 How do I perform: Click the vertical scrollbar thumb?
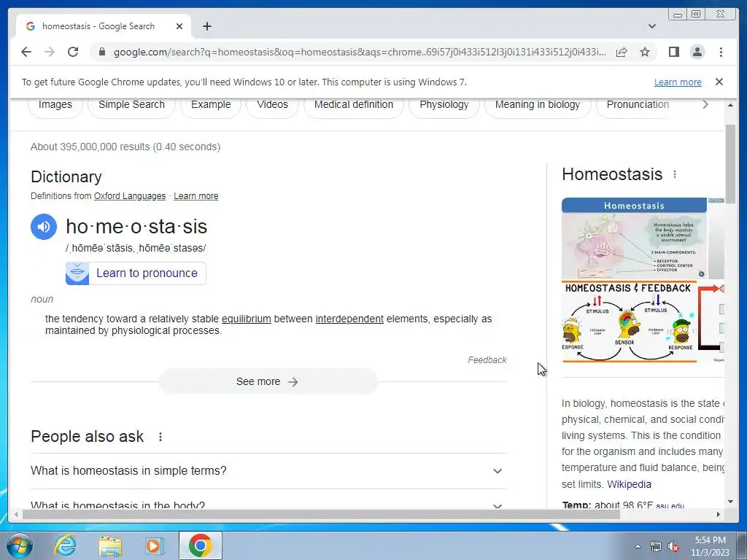tap(729, 164)
